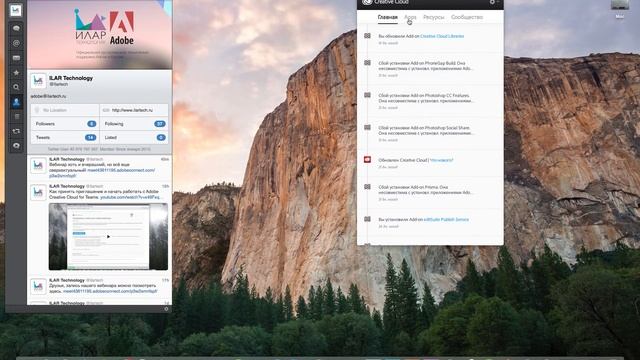Click the No Location field in the profile

64,110
